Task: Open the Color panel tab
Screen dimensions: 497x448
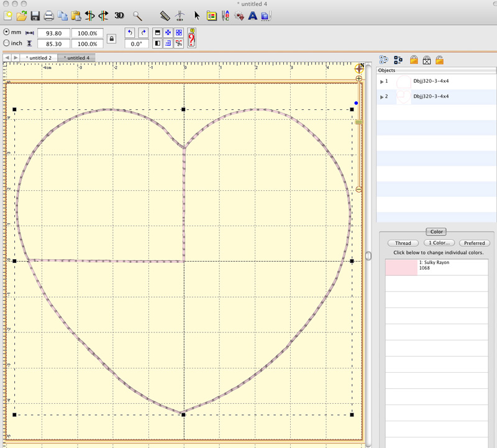Action: coord(436,232)
